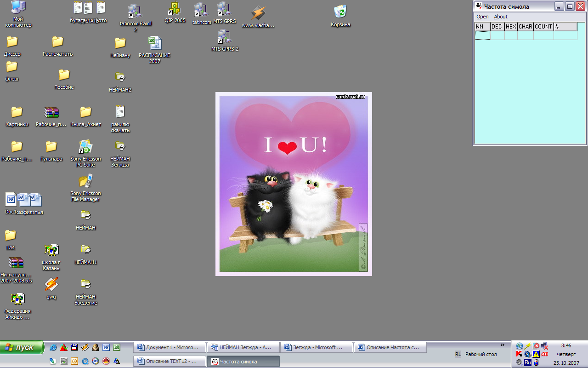588x368 pixels.
Task: Launch Windows Media Player from quick launch
Action: pyautogui.click(x=96, y=361)
